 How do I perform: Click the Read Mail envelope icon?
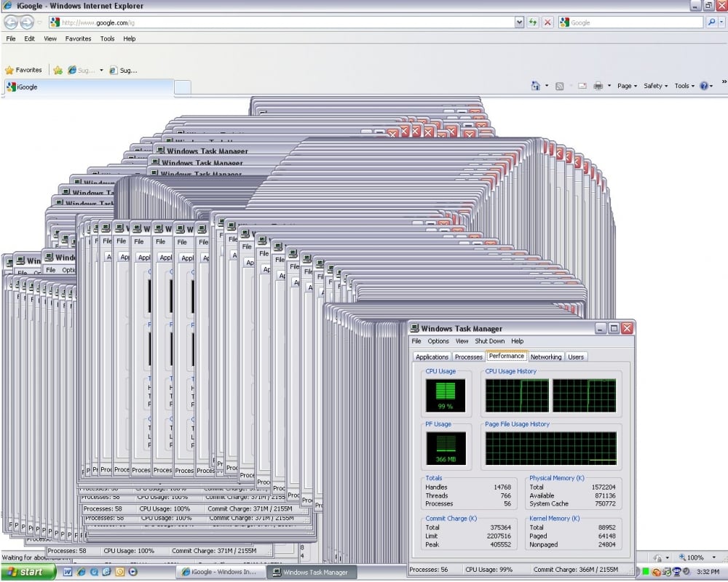(582, 86)
